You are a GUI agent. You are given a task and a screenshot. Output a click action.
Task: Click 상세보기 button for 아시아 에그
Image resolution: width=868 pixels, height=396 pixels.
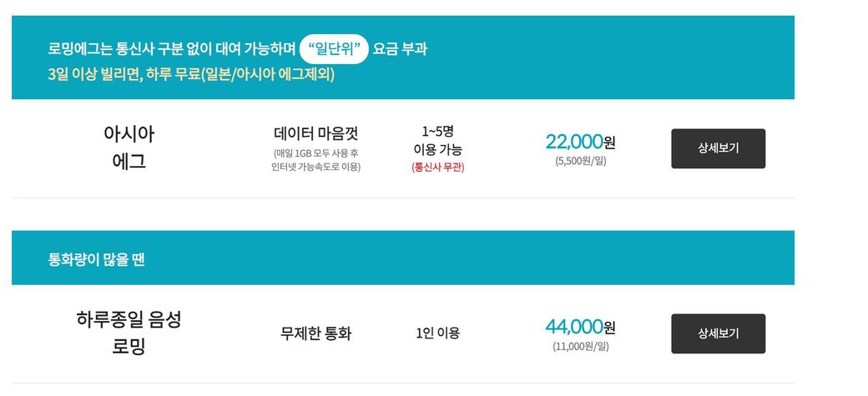click(x=718, y=148)
